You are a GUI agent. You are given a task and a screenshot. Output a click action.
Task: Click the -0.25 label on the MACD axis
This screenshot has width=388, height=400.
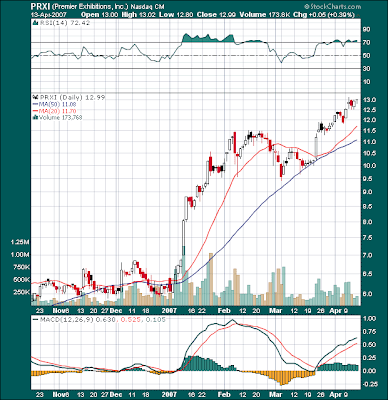[x=369, y=384]
